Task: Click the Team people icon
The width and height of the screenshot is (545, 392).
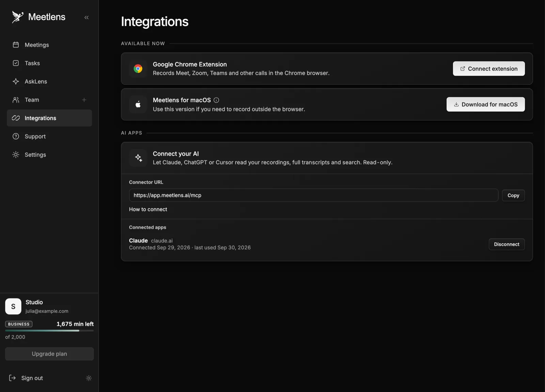Action: coord(16,100)
